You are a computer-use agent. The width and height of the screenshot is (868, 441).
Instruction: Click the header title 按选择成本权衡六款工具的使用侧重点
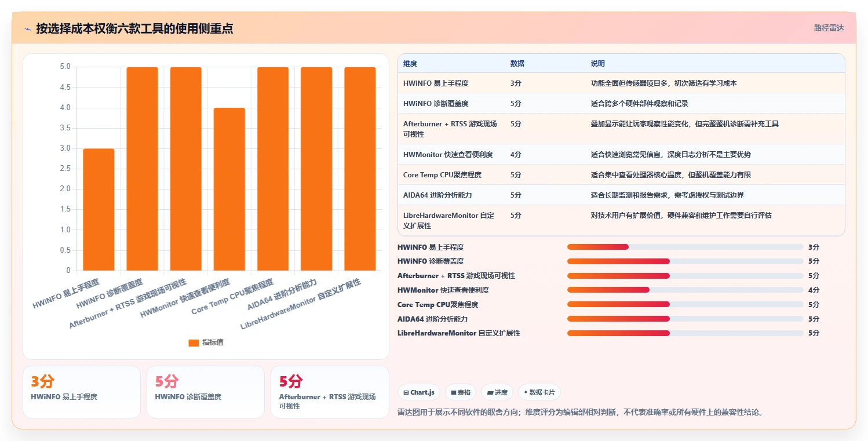point(134,28)
